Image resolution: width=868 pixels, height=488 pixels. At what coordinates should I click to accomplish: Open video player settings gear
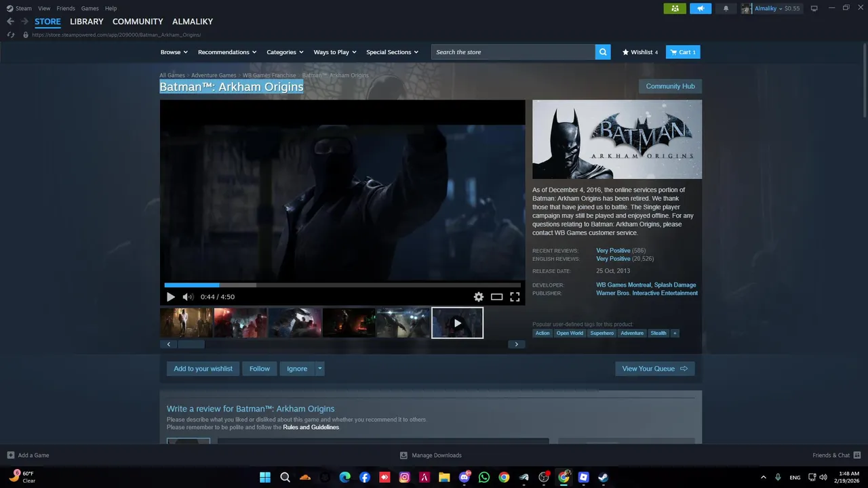coord(479,297)
